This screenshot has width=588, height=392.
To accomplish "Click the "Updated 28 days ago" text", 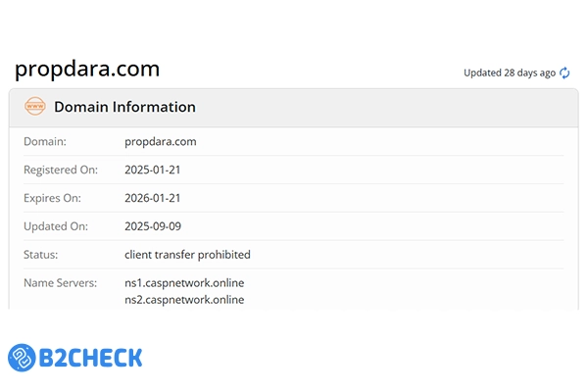I will pyautogui.click(x=510, y=73).
